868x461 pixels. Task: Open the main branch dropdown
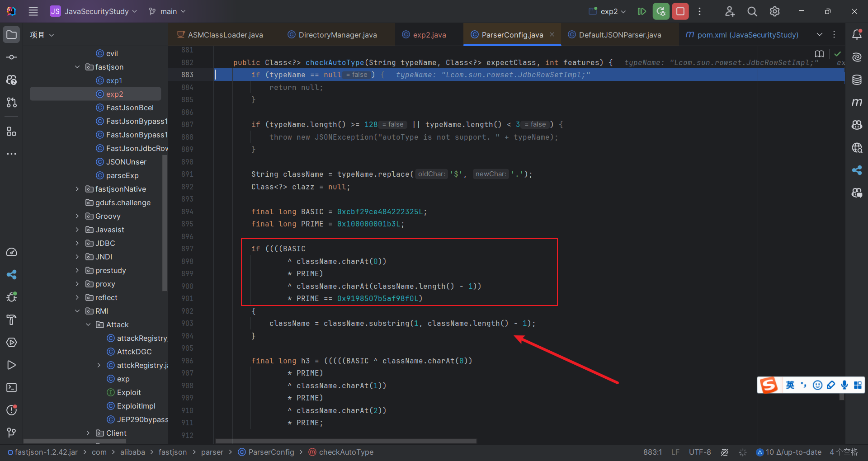pos(167,11)
